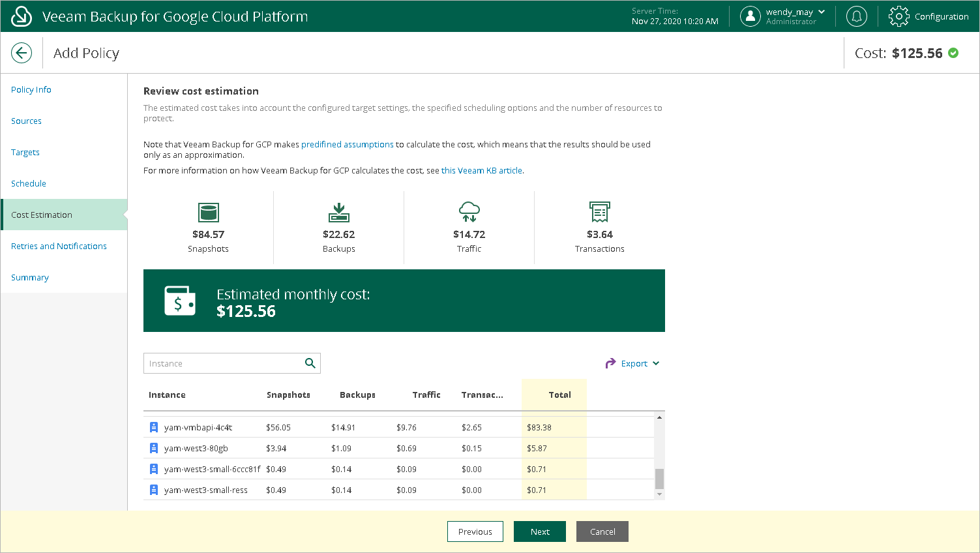
Task: Click the $1.09 backups cell
Action: 341,448
